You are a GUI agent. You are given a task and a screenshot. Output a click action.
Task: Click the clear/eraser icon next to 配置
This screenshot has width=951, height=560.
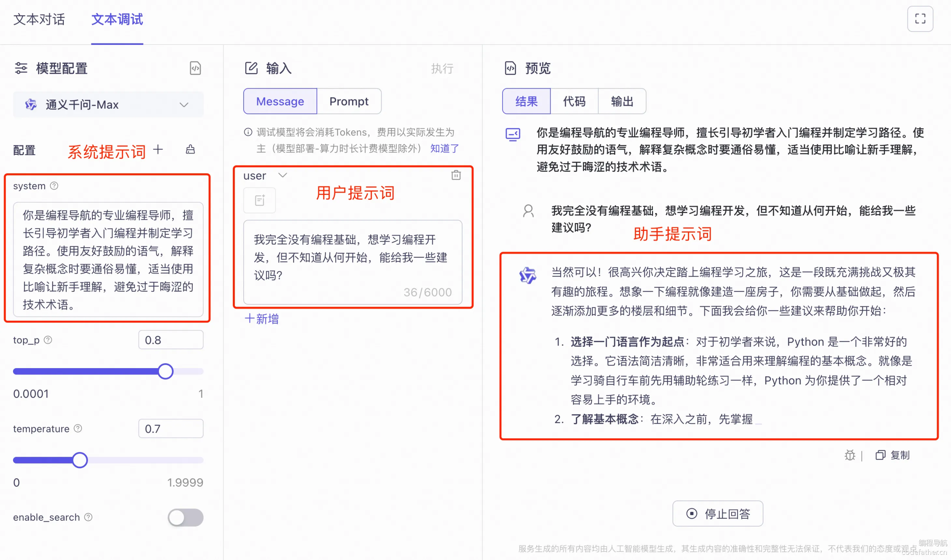190,150
